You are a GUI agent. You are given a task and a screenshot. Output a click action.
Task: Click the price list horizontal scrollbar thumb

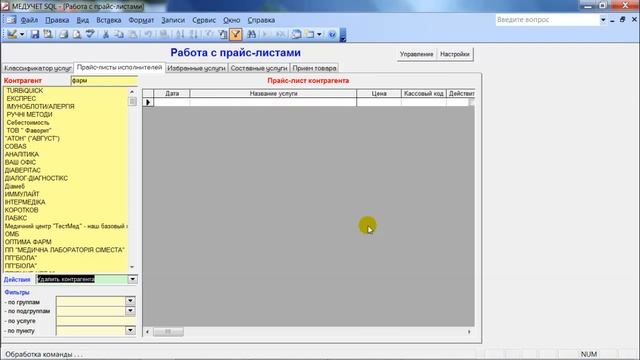(168, 332)
